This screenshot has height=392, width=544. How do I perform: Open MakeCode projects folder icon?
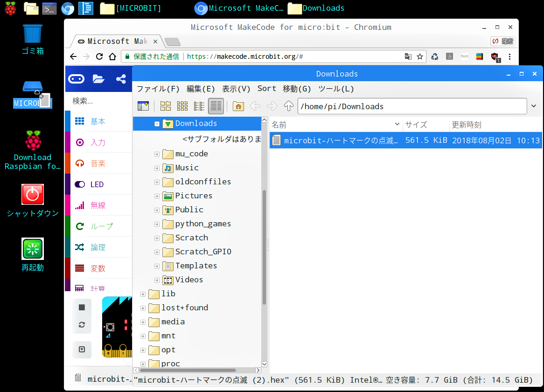coord(98,79)
